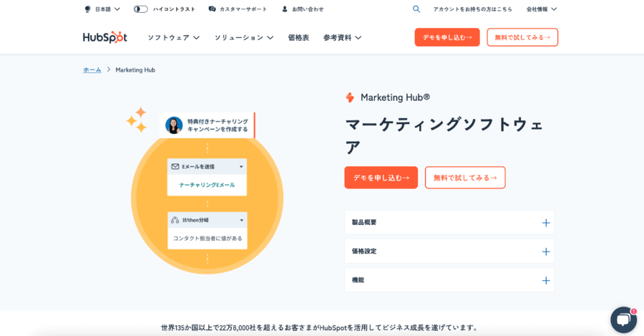Expand the ソリューション menu
Screen dimensions: 644x336
point(244,37)
